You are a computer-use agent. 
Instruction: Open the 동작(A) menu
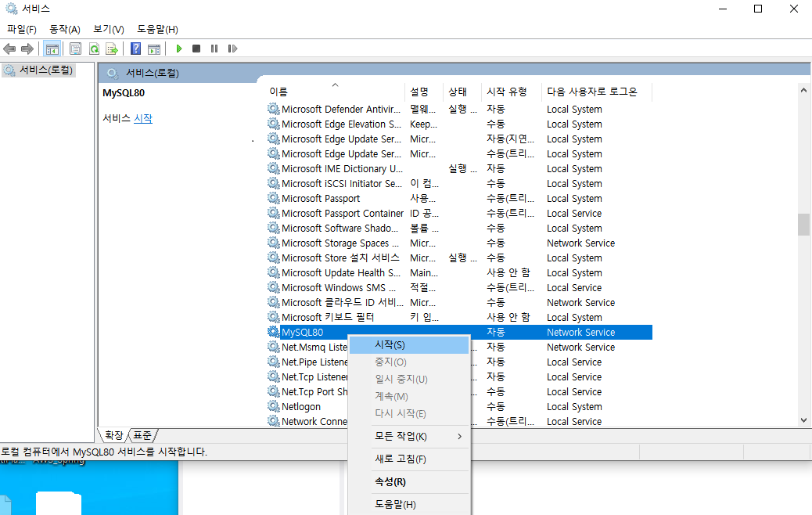point(65,30)
